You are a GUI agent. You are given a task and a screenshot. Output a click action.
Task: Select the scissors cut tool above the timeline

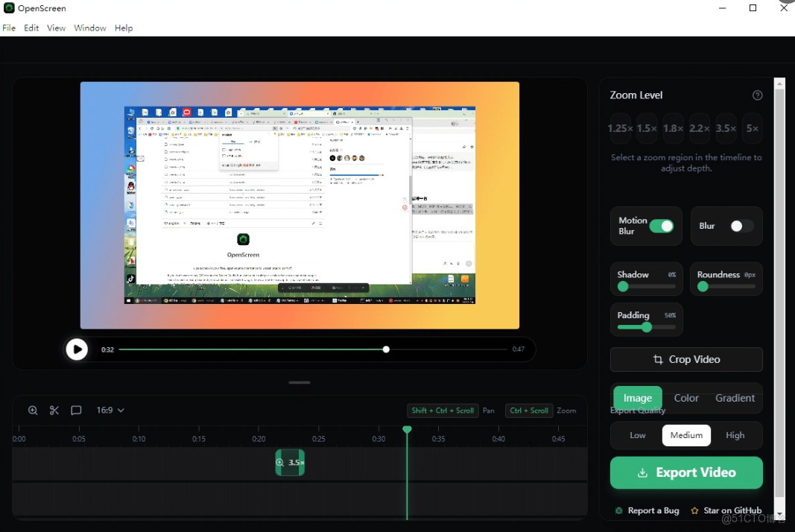pos(54,410)
